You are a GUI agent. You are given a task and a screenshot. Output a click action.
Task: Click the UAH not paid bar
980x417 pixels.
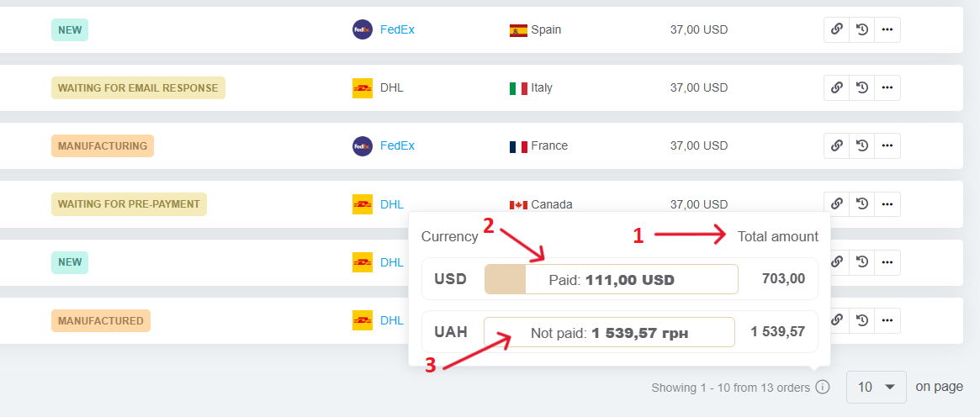pos(609,332)
